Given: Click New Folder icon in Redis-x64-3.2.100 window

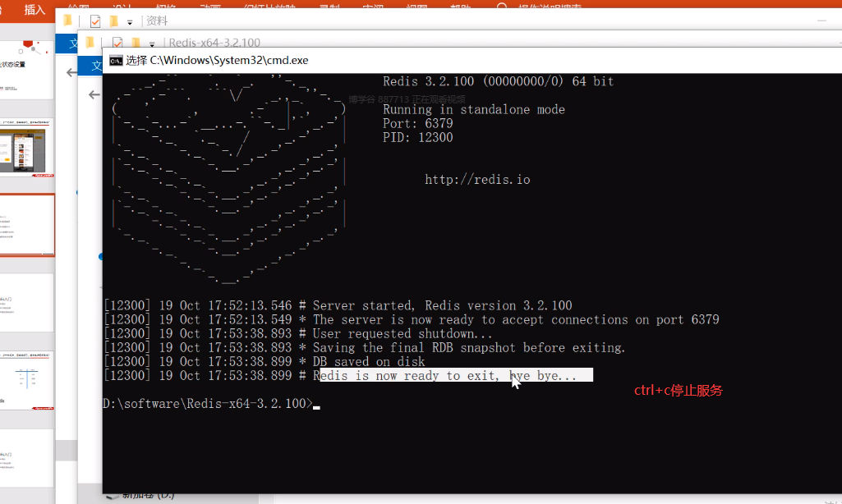Looking at the screenshot, I should (x=136, y=43).
